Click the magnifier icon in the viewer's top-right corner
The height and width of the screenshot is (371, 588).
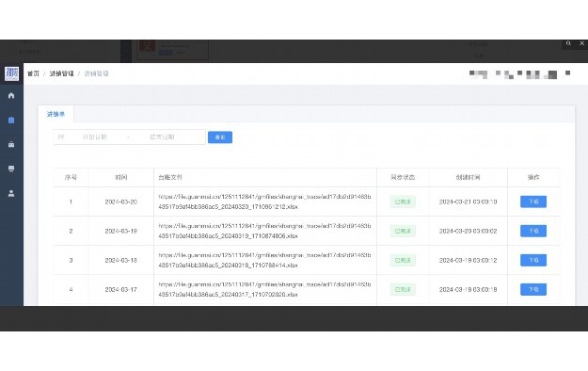tap(568, 43)
